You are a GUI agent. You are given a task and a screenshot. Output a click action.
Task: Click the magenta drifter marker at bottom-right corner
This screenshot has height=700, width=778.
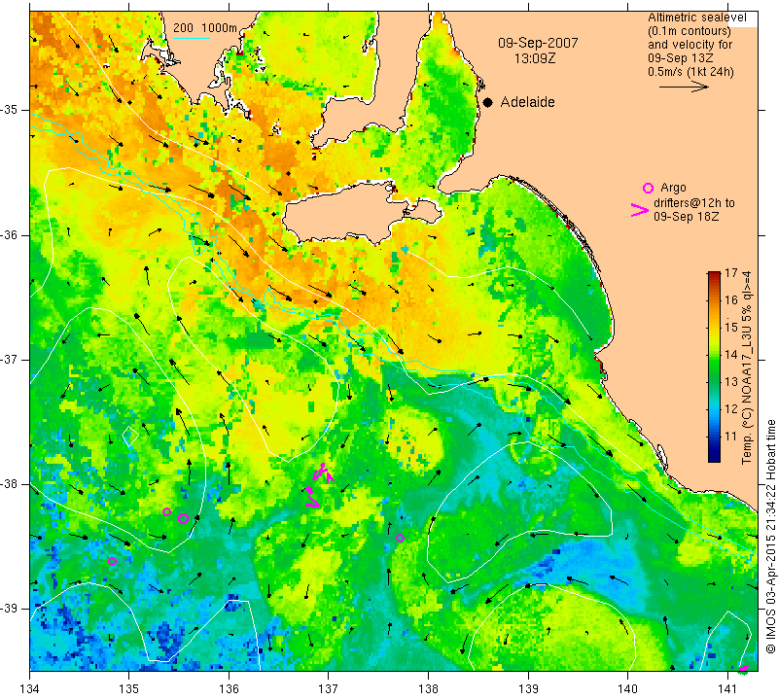(x=744, y=669)
